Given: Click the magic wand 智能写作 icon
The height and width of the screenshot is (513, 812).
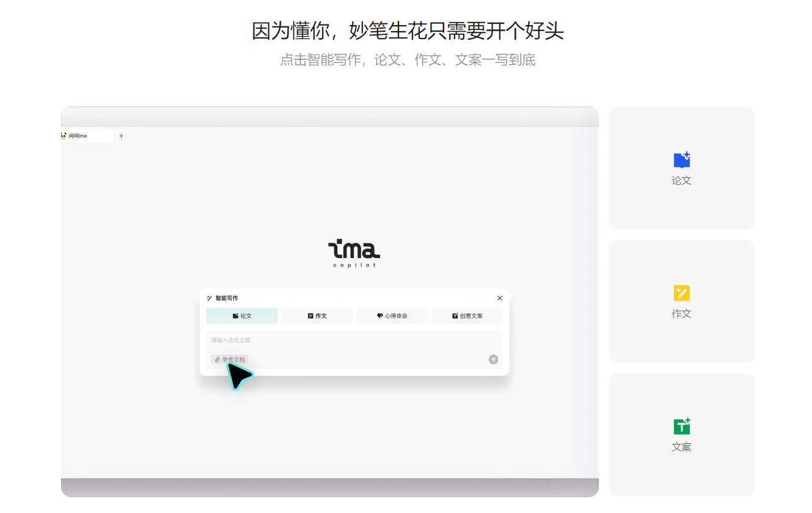Looking at the screenshot, I should click(210, 298).
